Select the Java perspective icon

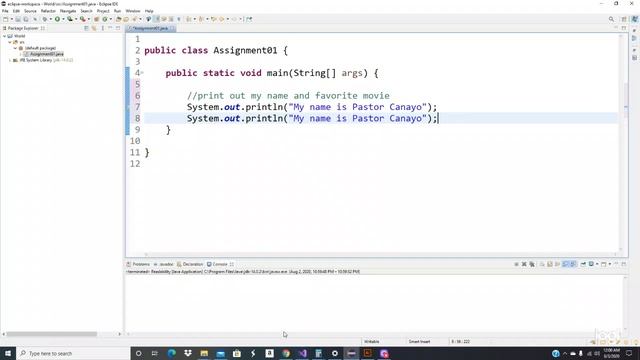635,19
